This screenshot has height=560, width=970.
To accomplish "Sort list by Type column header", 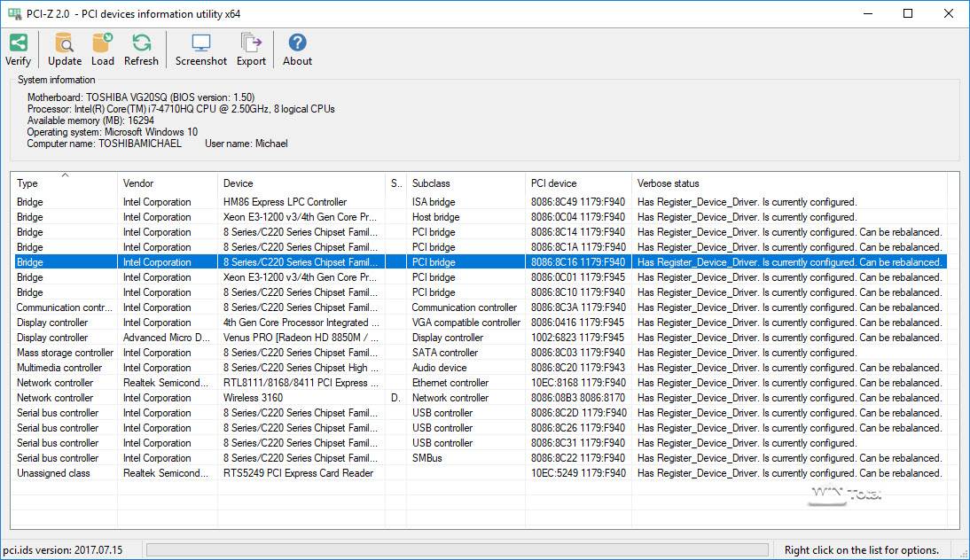I will [x=64, y=183].
